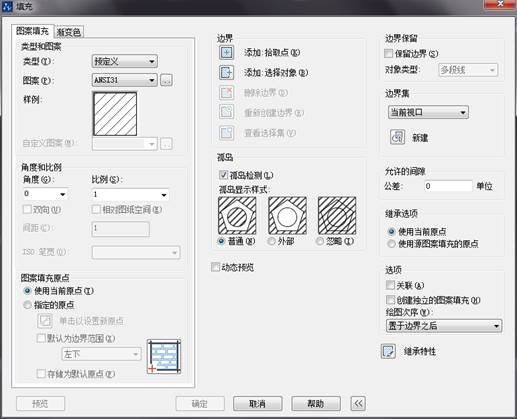This screenshot has width=517, height=419.
Task: Enable the 保留边界 checkbox
Action: tap(388, 53)
